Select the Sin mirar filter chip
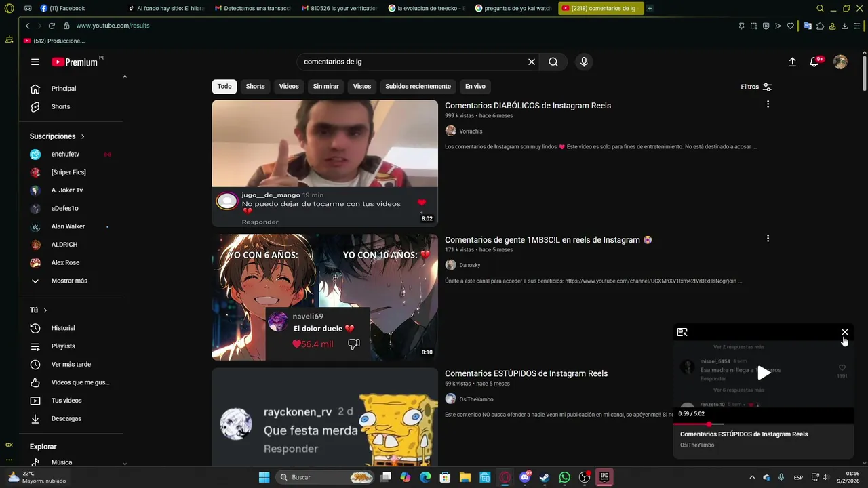 point(325,87)
